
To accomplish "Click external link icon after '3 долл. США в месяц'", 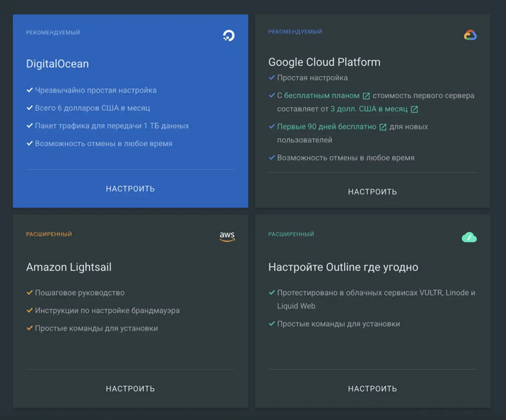I will point(414,109).
